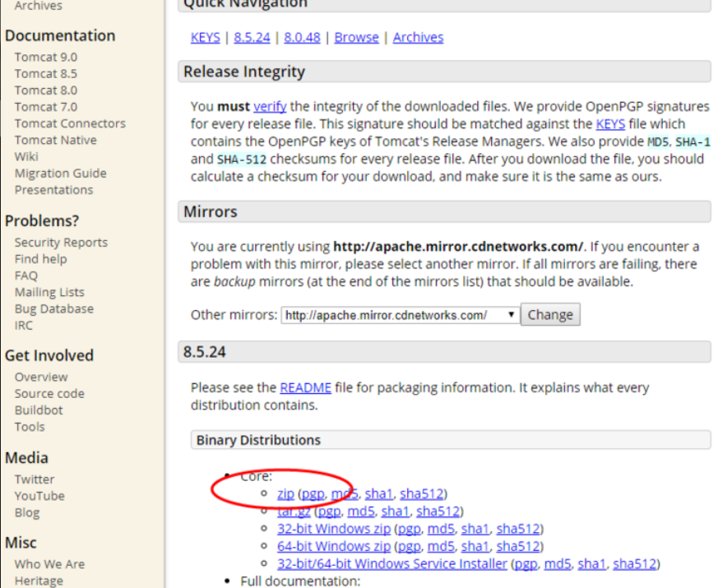
Task: Open md5 for Windows Service Installer
Action: click(558, 563)
